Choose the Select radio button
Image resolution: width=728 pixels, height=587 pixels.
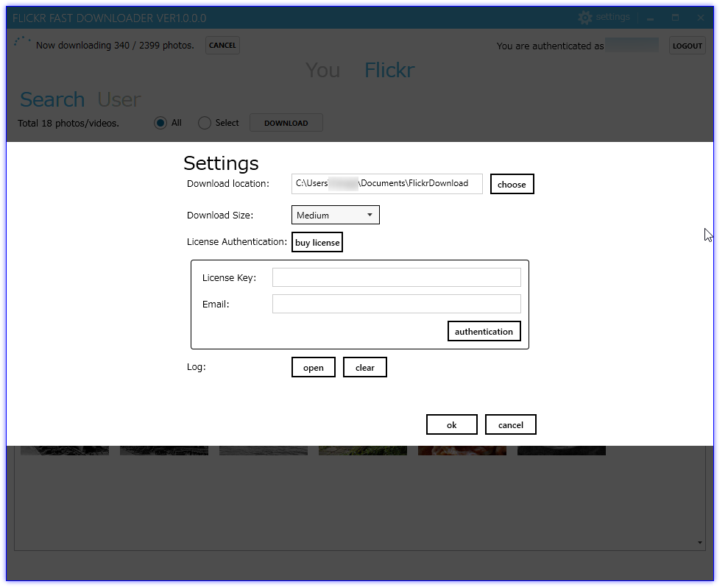pyautogui.click(x=205, y=123)
